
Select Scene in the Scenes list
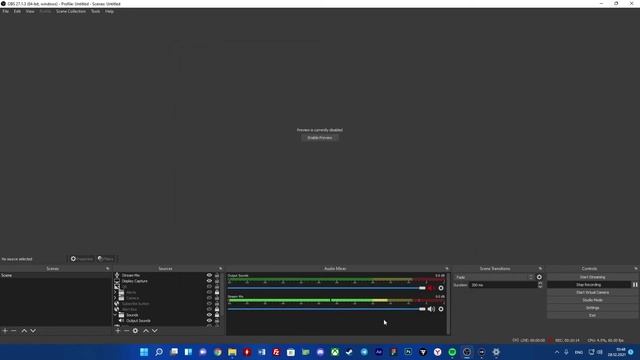pos(56,276)
